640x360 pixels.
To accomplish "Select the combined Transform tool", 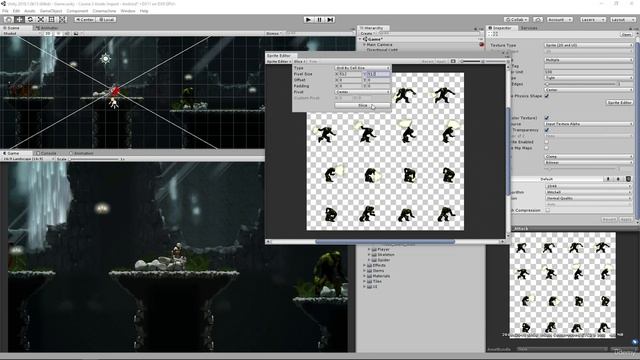I will click(62, 19).
